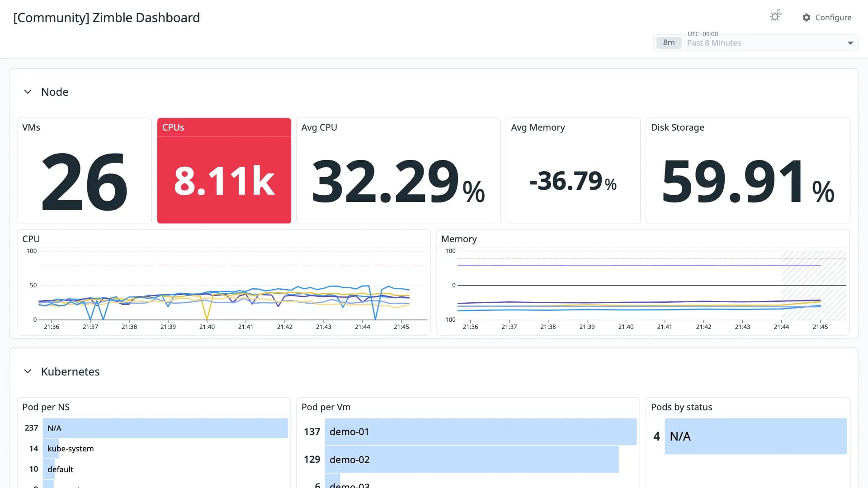Image resolution: width=868 pixels, height=488 pixels.
Task: Click the CPU graph title
Action: pos(31,239)
